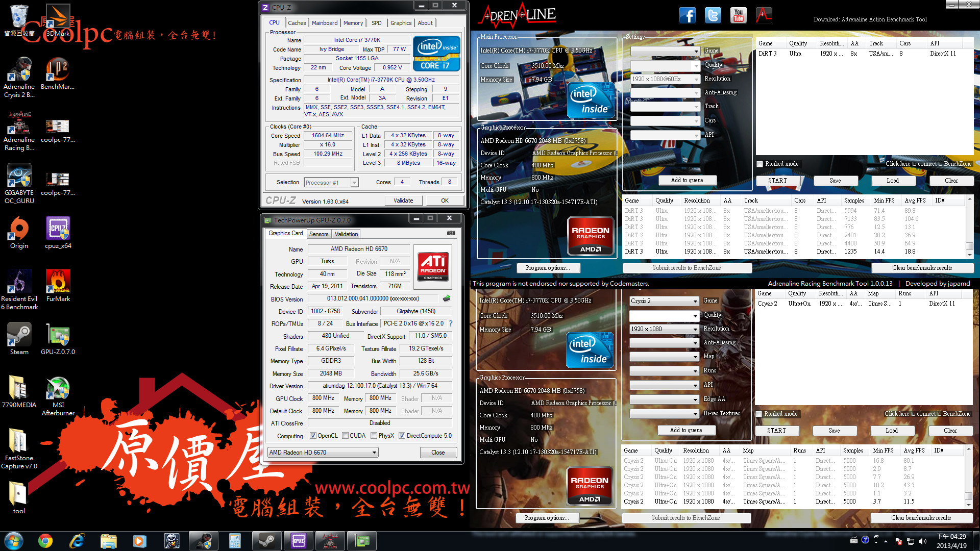Screen dimensions: 980x551
Task: Click GPU-Z screenshot camera icon
Action: pyautogui.click(x=451, y=233)
